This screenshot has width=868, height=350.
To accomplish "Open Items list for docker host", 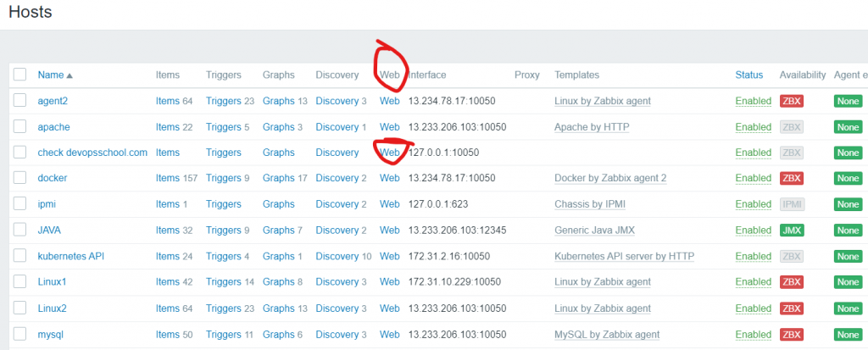I will (x=167, y=179).
